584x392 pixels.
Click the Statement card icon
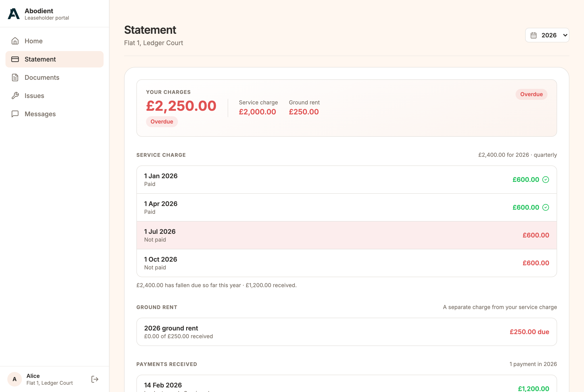pos(15,59)
